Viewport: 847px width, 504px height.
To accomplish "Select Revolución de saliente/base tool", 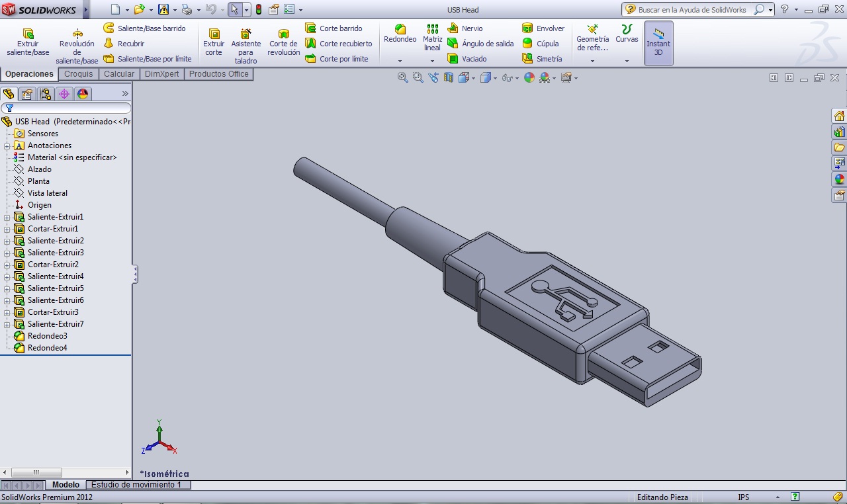I will tap(77, 46).
